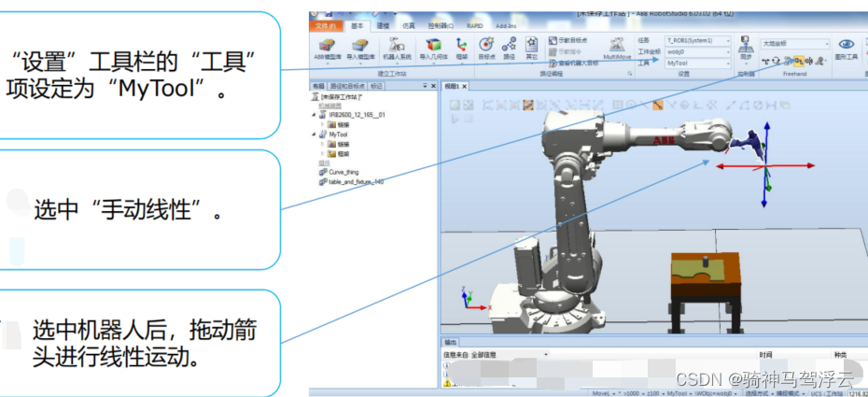Screen dimensions: 868x397
Task: Select the Freehand jog joint icon
Action: point(788,61)
